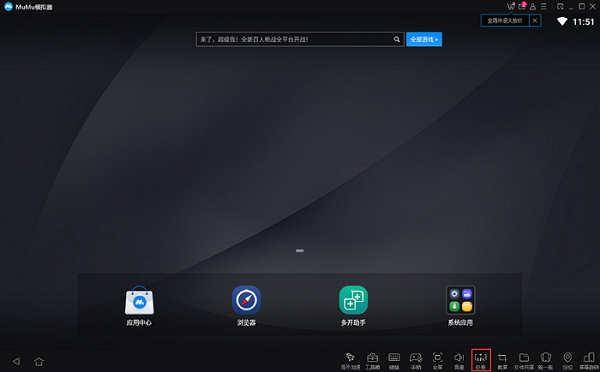
Task: Tap the Android back triangle button
Action: [16, 361]
